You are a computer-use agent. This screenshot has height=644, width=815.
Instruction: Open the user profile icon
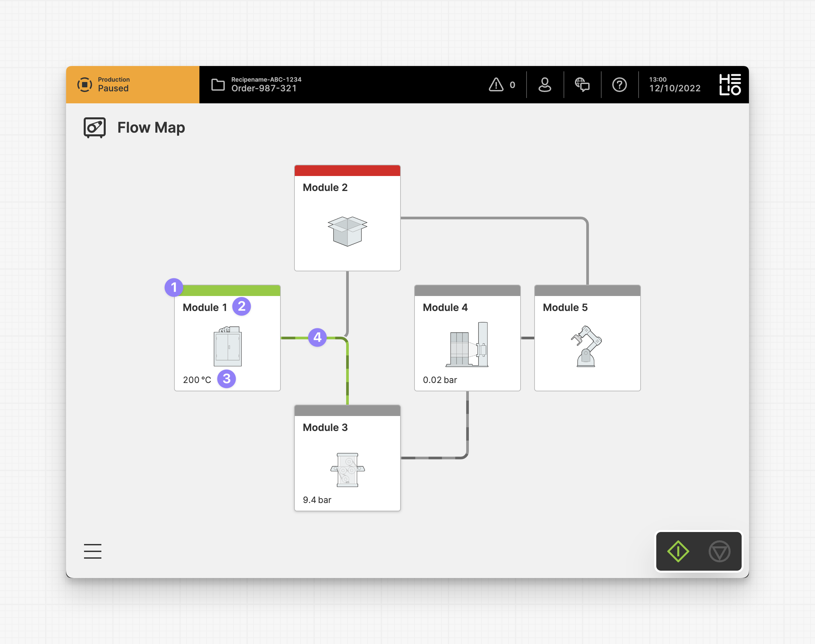545,84
